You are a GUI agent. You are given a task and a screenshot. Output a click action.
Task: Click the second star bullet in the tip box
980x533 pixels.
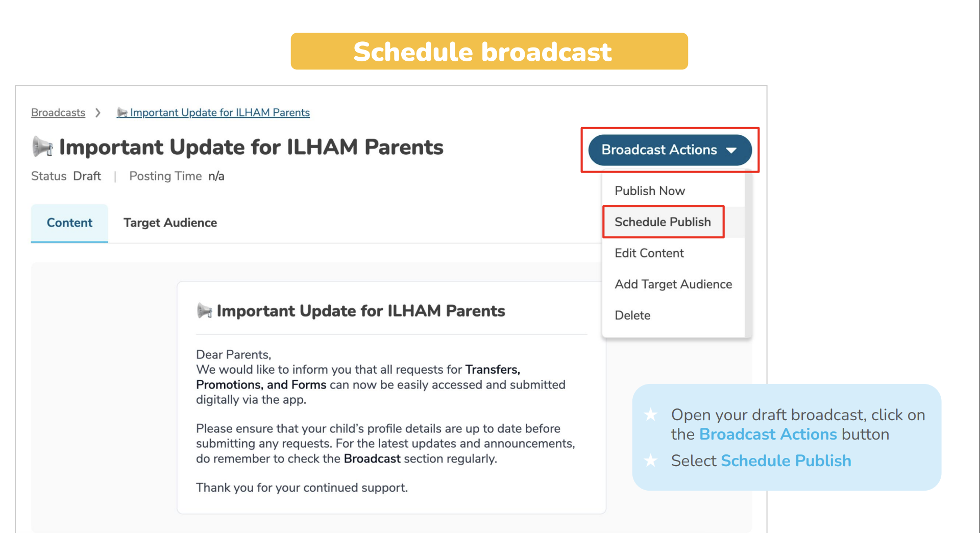651,461
